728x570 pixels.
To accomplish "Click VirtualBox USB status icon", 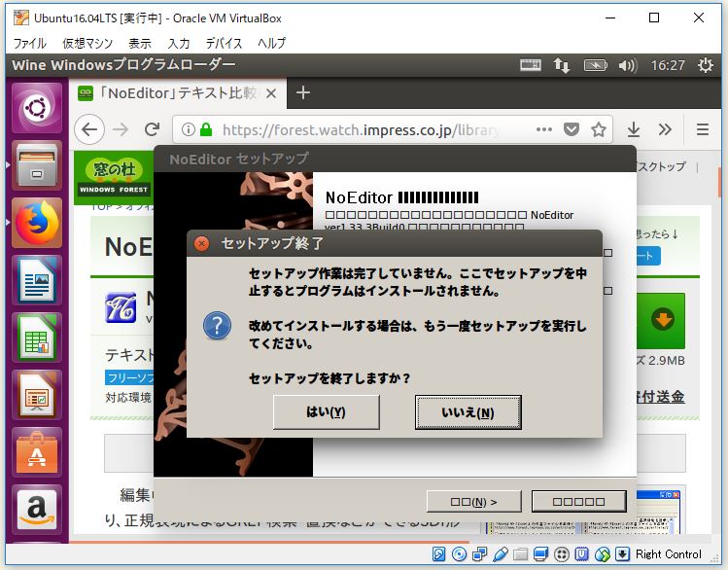I will coord(500,553).
